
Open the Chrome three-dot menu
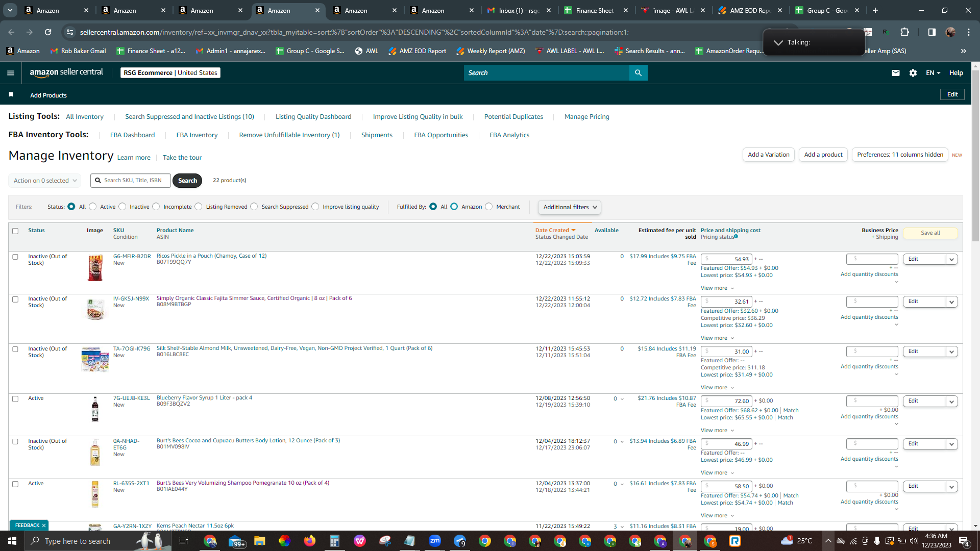click(x=969, y=32)
